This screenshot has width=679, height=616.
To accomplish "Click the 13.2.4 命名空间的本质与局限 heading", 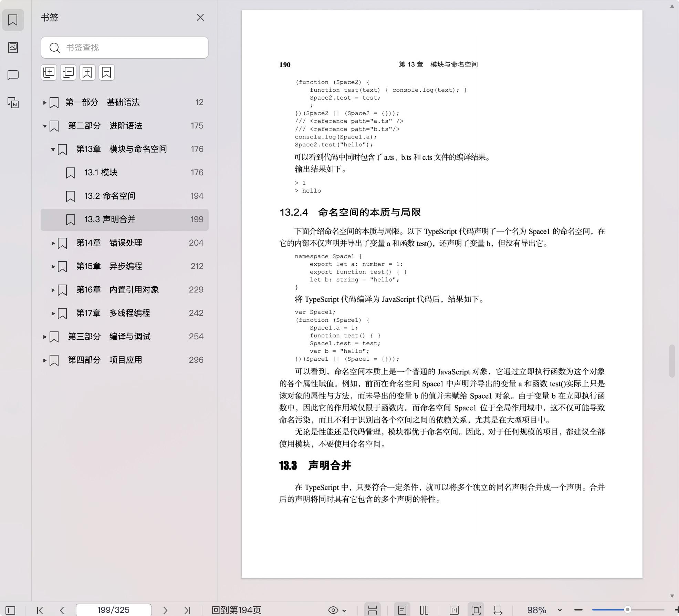I will point(350,212).
